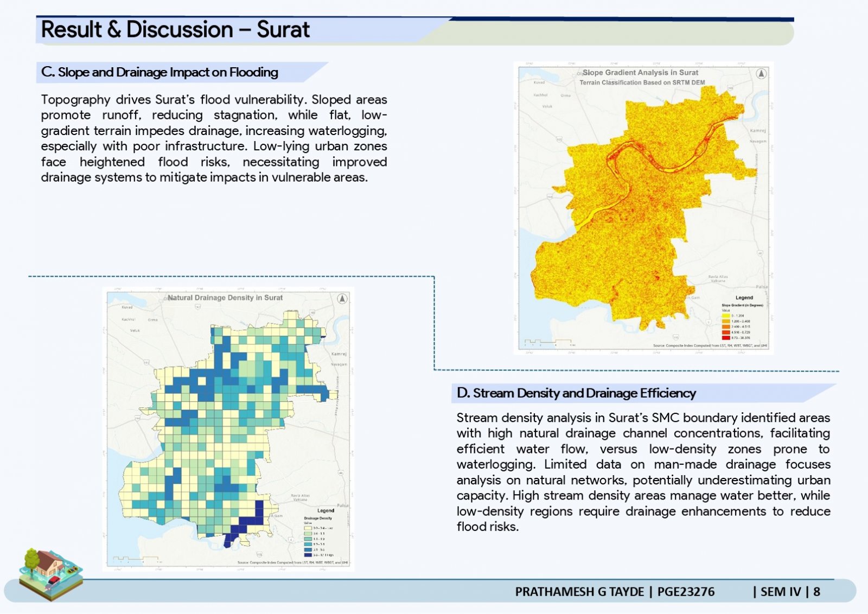Image resolution: width=868 pixels, height=614 pixels.
Task: Click the paragraph starting 'Topography drives Surat's'
Action: [214, 138]
